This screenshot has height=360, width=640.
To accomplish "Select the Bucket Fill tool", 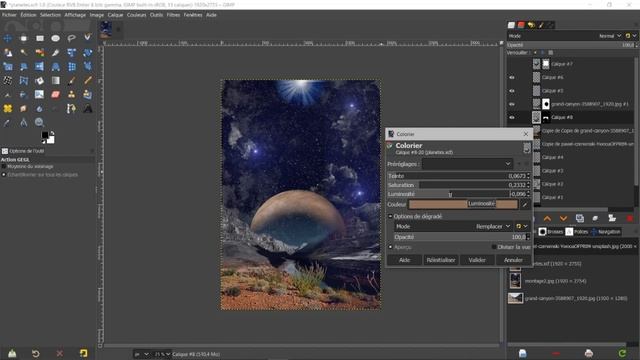I will [40, 80].
